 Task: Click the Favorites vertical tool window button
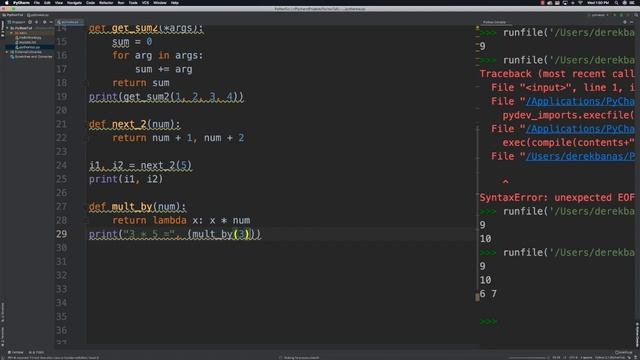(x=2, y=337)
